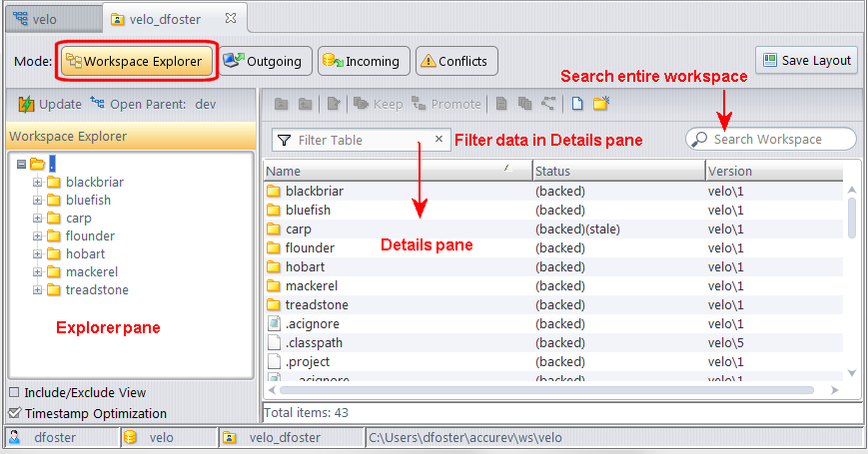Screen dimensions: 868x454
Task: Close the velo_dfoster tab
Action: pos(231,18)
